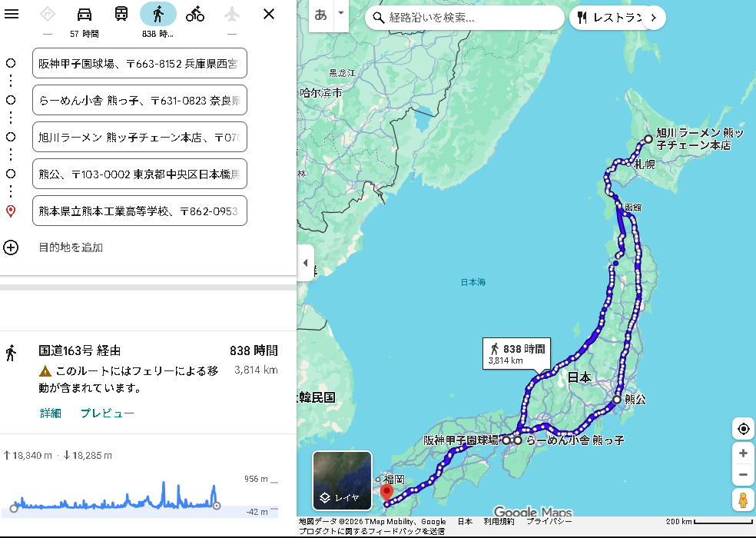Edit the 阪神甲子園球場 starting point field
Screen dimensions: 756x538
click(x=139, y=63)
